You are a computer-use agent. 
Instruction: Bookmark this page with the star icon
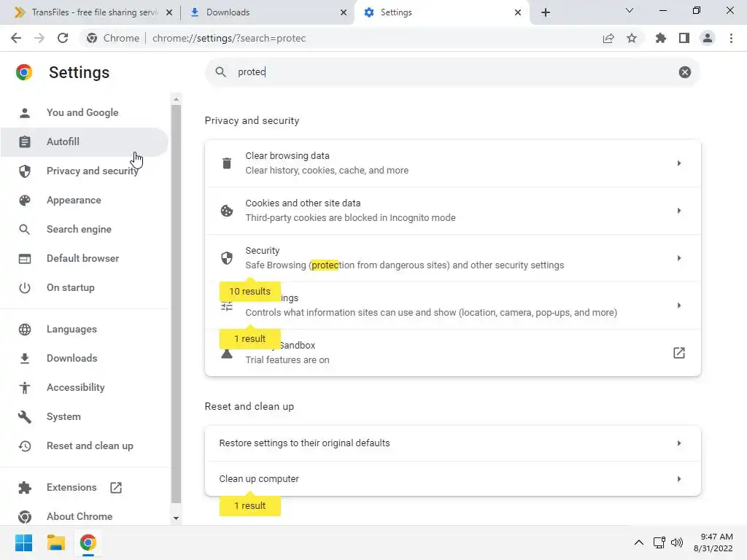point(632,38)
